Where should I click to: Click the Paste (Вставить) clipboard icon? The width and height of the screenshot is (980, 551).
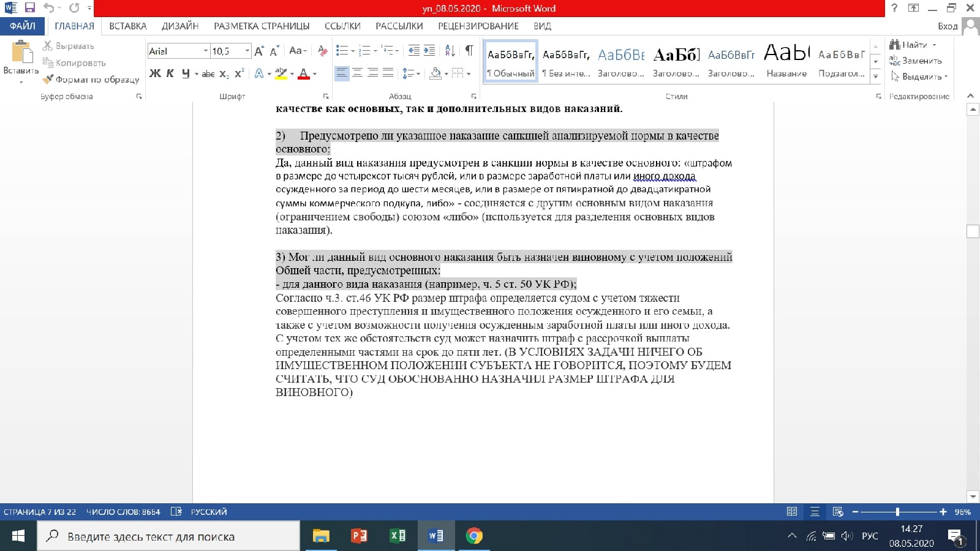(21, 51)
